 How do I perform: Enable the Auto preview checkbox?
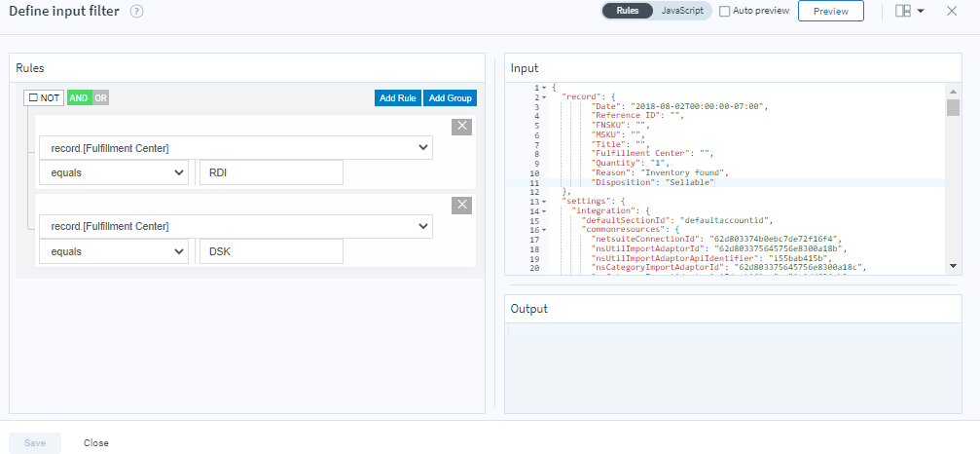click(x=724, y=12)
